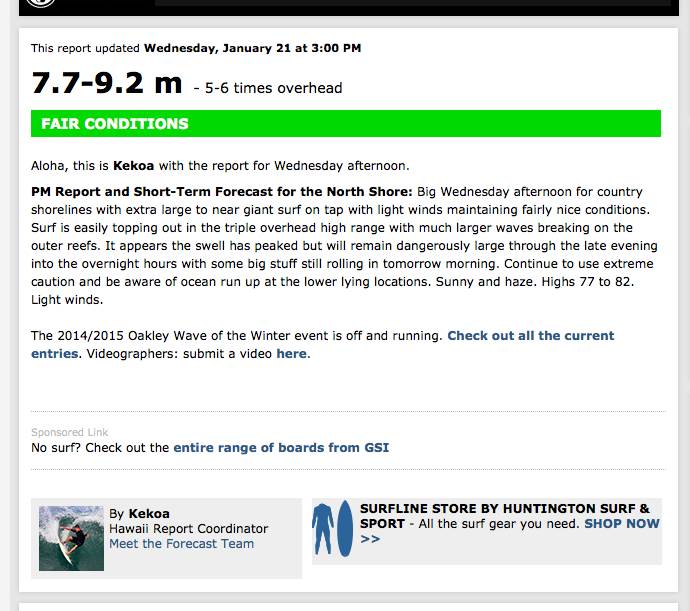Click the 'PM Report and Short-Term Forecast' heading
This screenshot has width=690, height=611.
221,191
